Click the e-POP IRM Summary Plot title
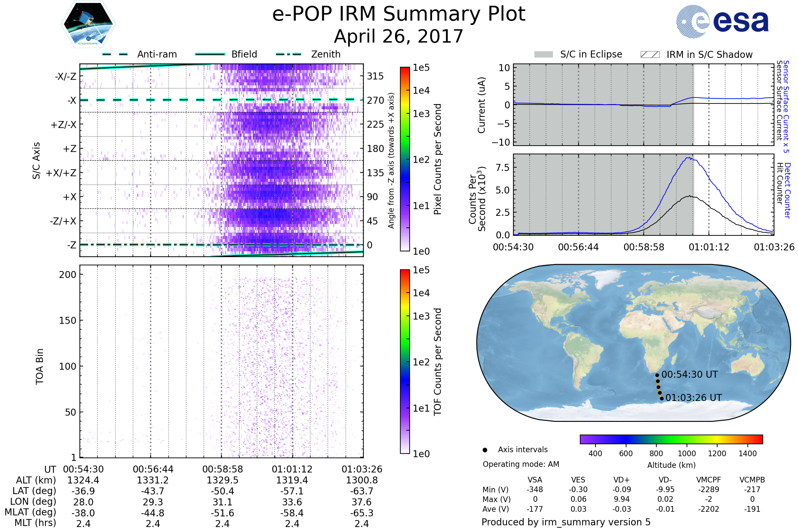798x532 pixels. (399, 14)
